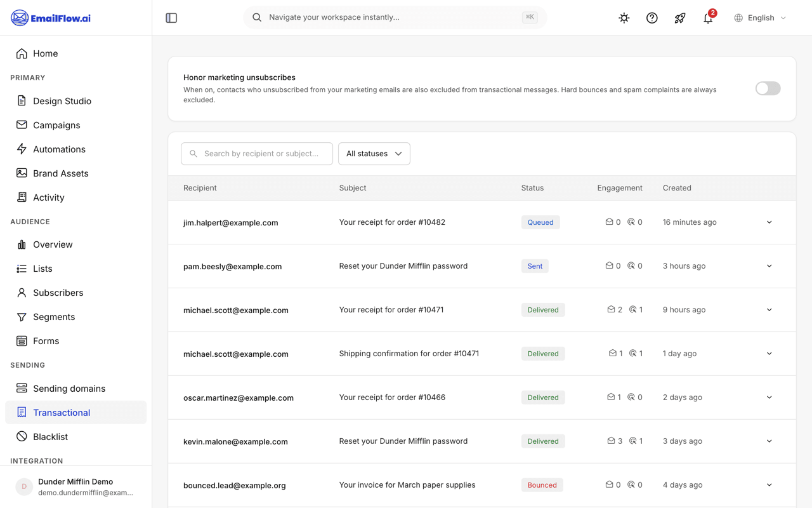Expand Shipping confirmation row chevron
812x508 pixels.
769,354
